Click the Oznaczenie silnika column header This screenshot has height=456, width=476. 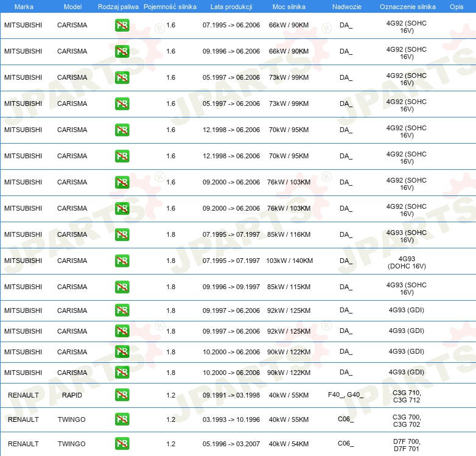pos(407,7)
